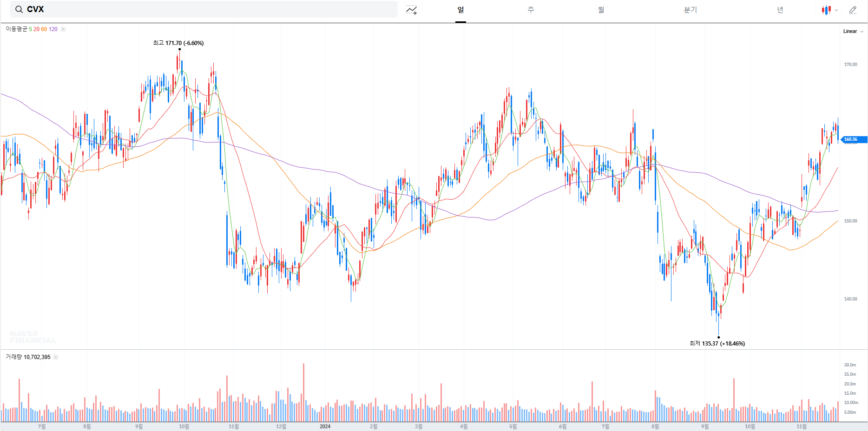Switch to the 주 (weekly) tab
The height and width of the screenshot is (431, 868).
tap(531, 10)
